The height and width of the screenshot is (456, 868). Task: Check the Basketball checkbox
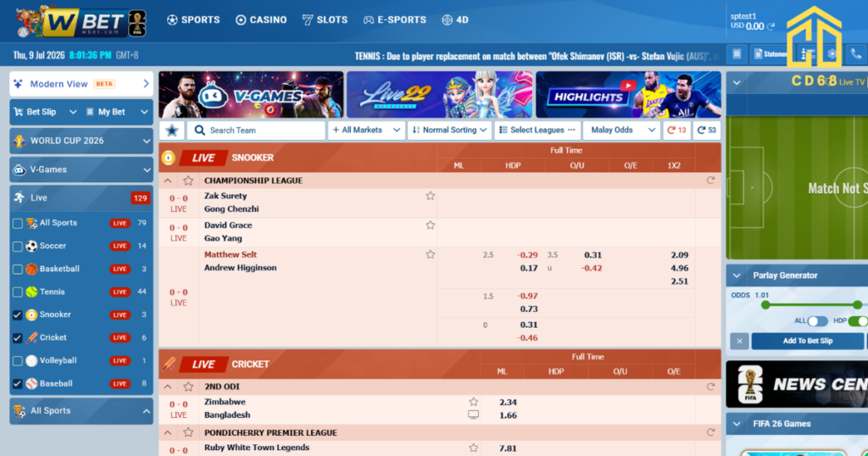tap(18, 270)
